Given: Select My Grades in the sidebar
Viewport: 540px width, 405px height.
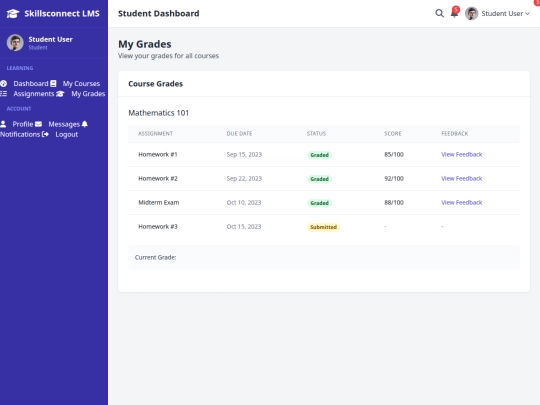Looking at the screenshot, I should [88, 94].
